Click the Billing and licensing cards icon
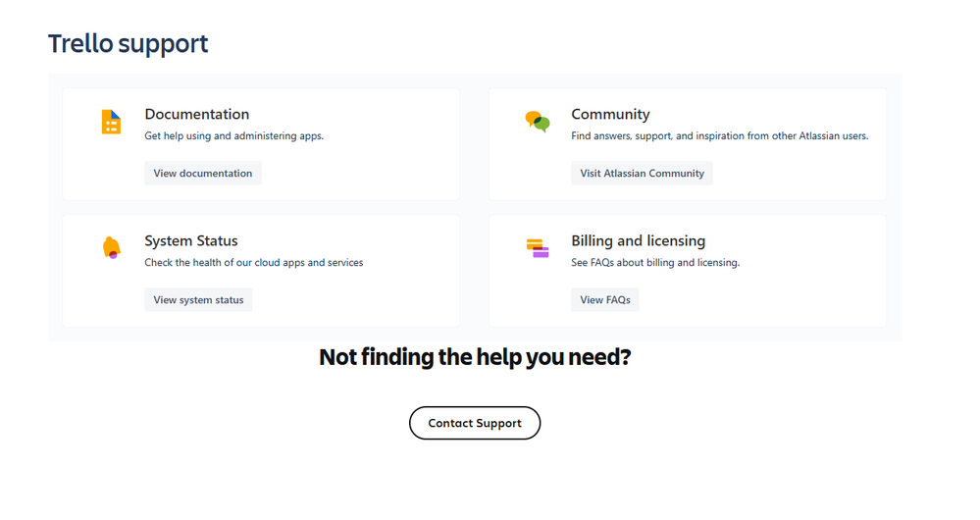Screen dimensions: 980x520 (x=538, y=248)
